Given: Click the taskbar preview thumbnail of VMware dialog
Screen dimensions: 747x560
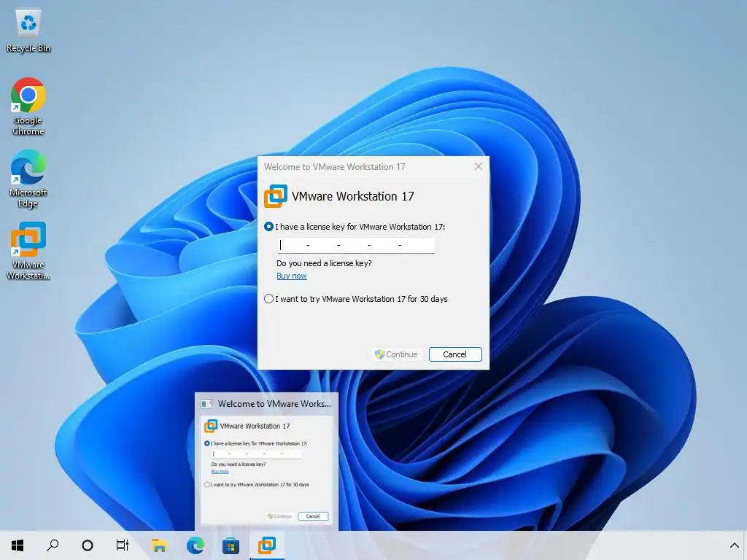Looking at the screenshot, I should [x=266, y=470].
